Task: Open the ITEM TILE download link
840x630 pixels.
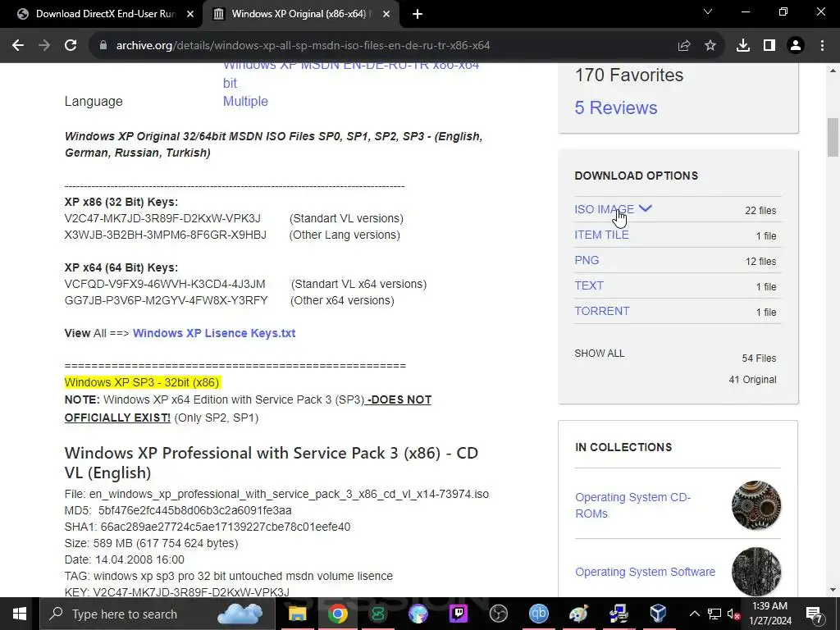Action: [601, 235]
